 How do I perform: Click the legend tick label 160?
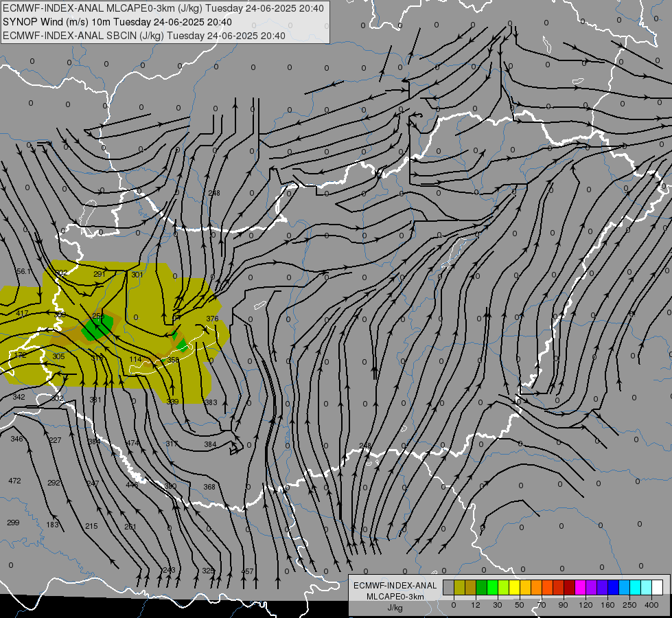click(607, 605)
